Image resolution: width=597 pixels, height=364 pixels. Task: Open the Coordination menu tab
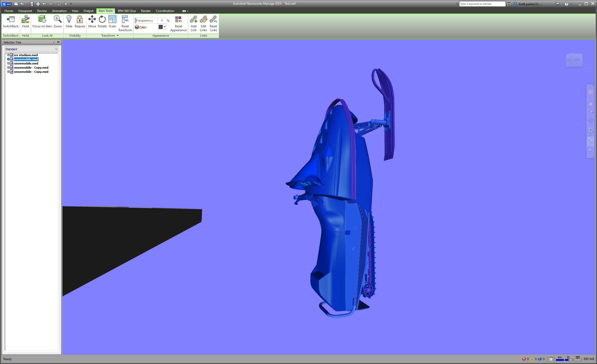[x=165, y=11]
